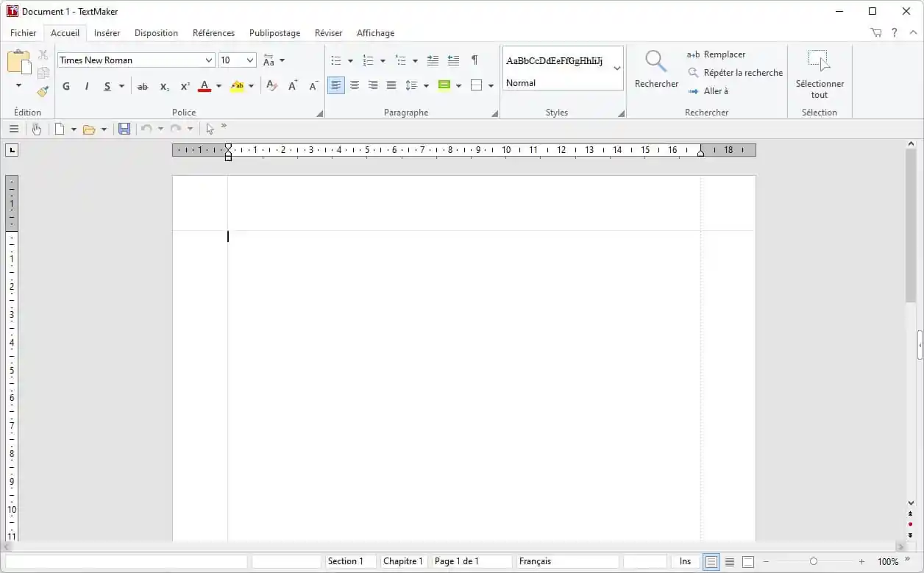Viewport: 924px width, 573px height.
Task: Click the help question mark icon
Action: pyautogui.click(x=894, y=32)
